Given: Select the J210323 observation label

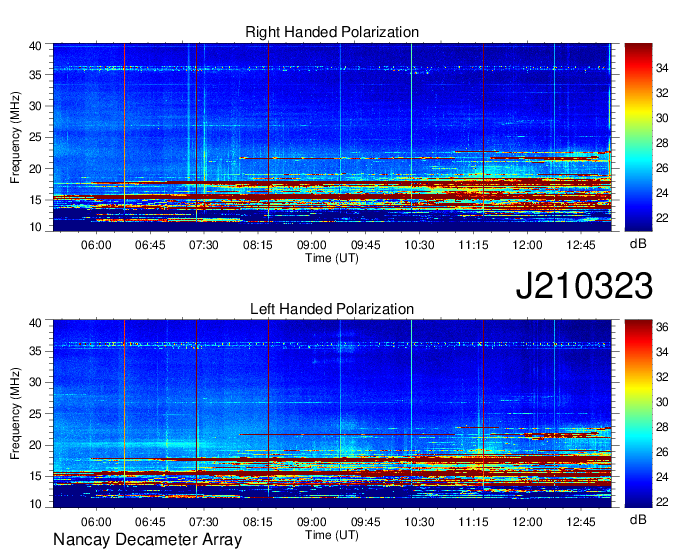Looking at the screenshot, I should tap(584, 286).
